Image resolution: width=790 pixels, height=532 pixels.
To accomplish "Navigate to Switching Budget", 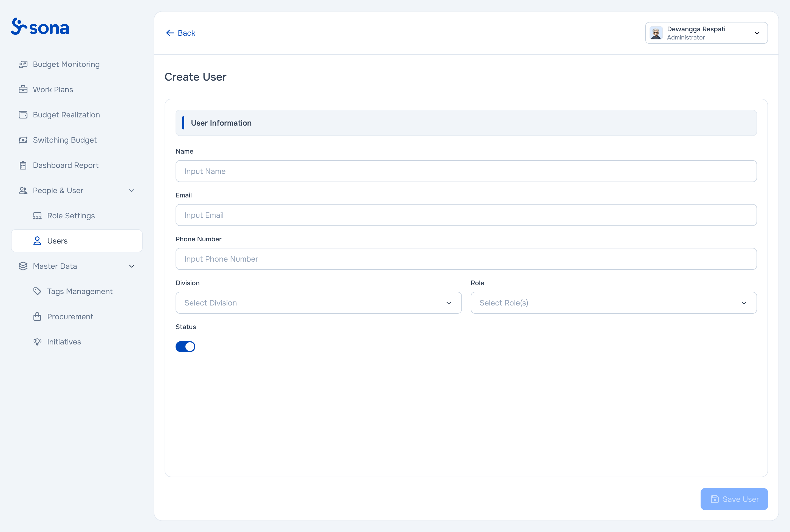I will [77, 140].
